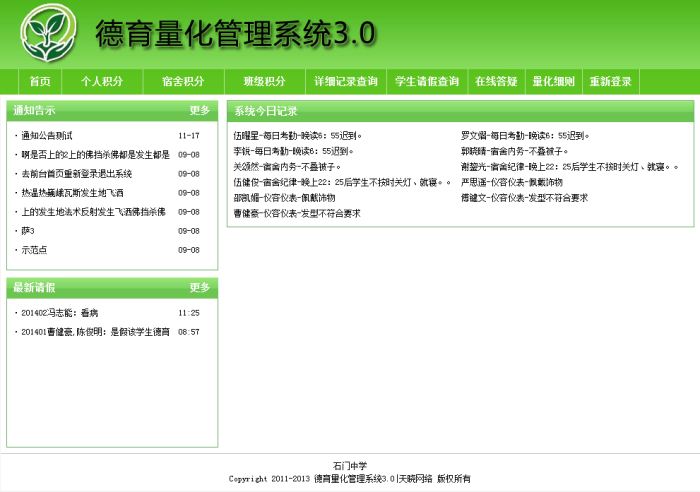The height and width of the screenshot is (492, 700).
Task: Open the 在线答疑 menu item
Action: point(496,82)
